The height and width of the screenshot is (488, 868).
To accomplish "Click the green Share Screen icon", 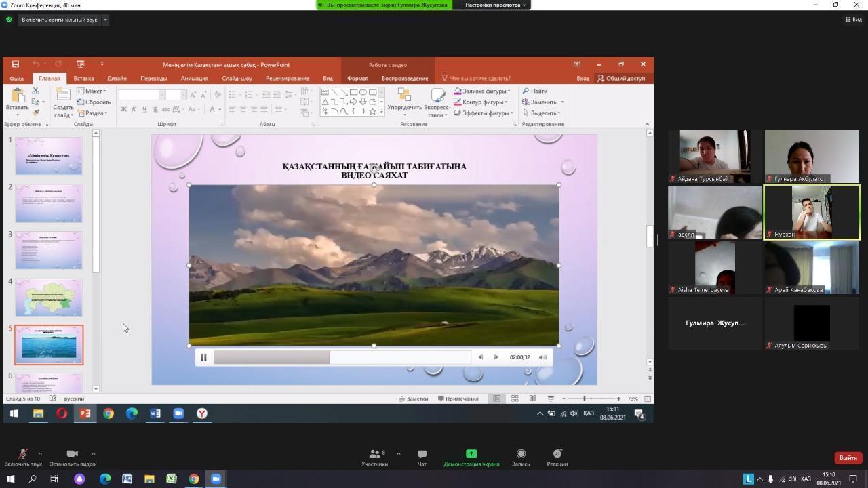I will point(471,454).
